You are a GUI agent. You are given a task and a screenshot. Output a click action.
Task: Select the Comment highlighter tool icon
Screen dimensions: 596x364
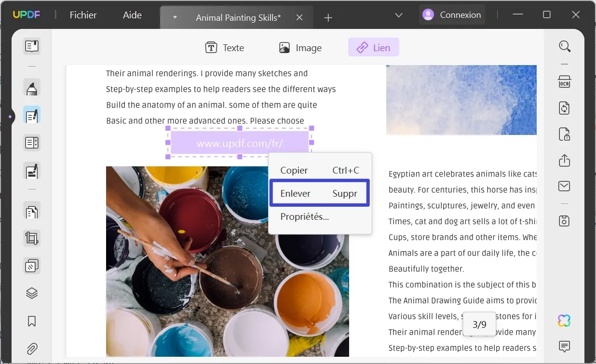(x=32, y=88)
